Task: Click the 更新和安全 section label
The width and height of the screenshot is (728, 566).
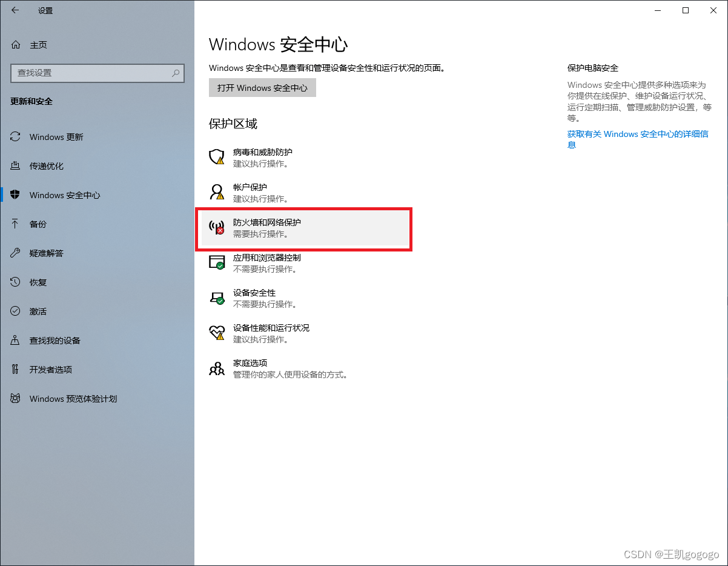Action: coord(31,101)
